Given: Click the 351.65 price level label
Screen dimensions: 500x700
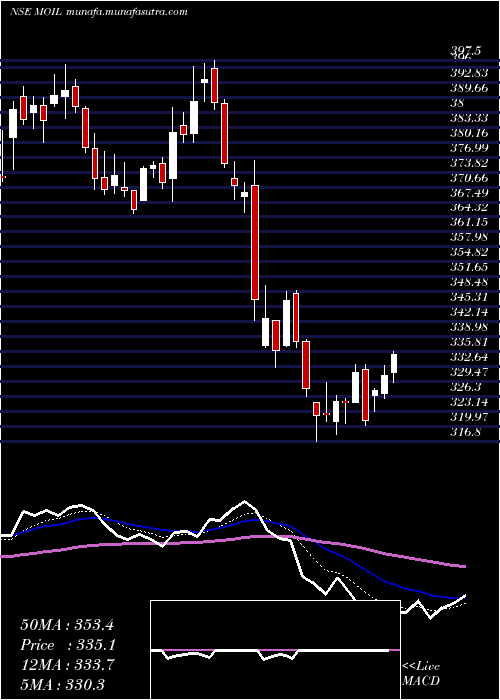Looking at the screenshot, I should (x=469, y=267).
